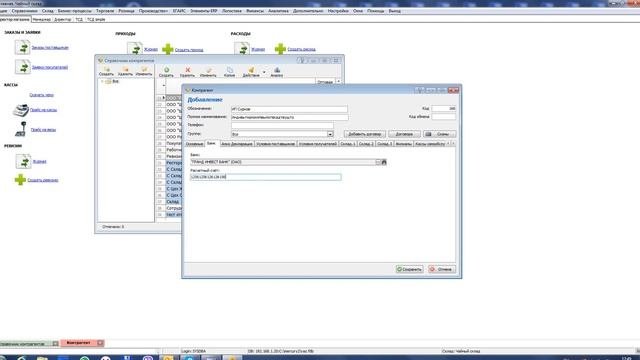Close the Контрагент bottom tab with its X
The width and height of the screenshot is (640, 360).
pyautogui.click(x=100, y=343)
